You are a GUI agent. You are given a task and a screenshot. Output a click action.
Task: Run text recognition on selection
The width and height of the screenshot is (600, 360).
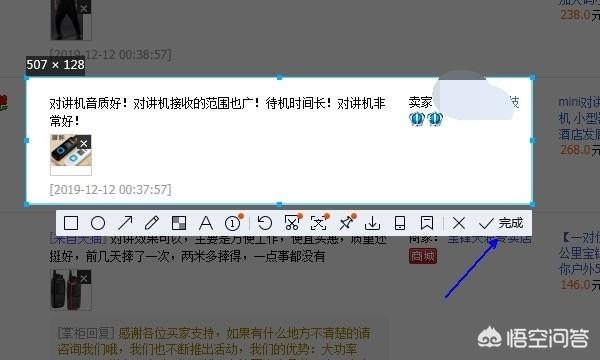(x=319, y=222)
